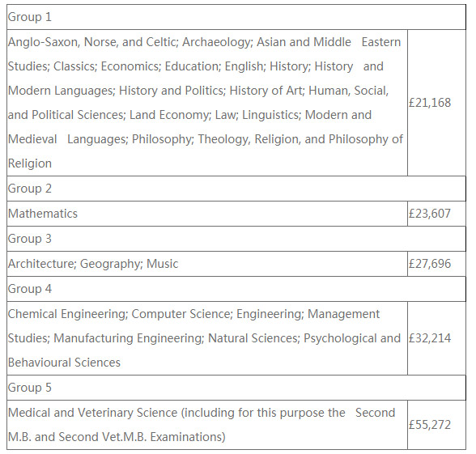This screenshot has height=454, width=476.
Task: Click the Group 3 header row
Action: tap(236, 239)
